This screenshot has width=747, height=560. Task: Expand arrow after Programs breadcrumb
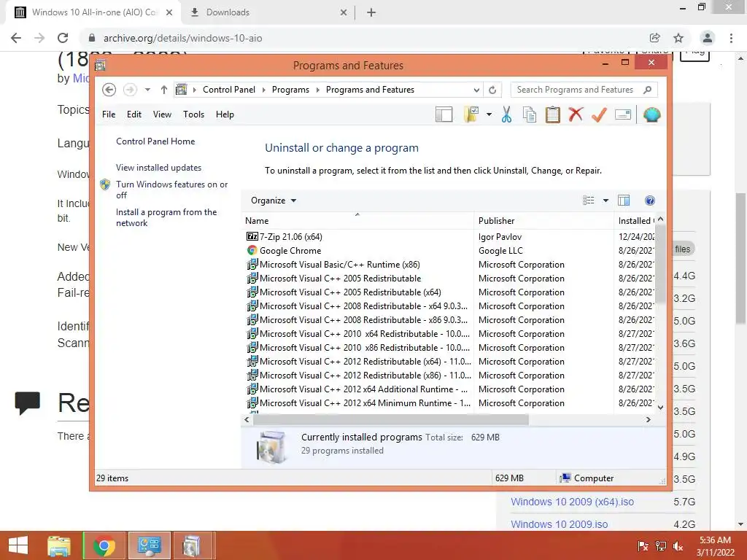[x=318, y=90]
